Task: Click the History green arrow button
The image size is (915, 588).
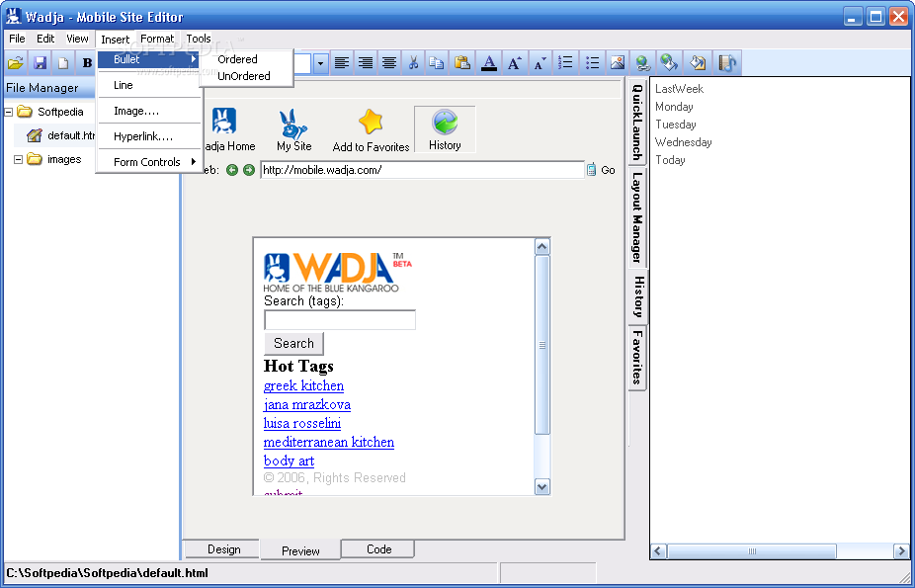Action: (x=445, y=129)
